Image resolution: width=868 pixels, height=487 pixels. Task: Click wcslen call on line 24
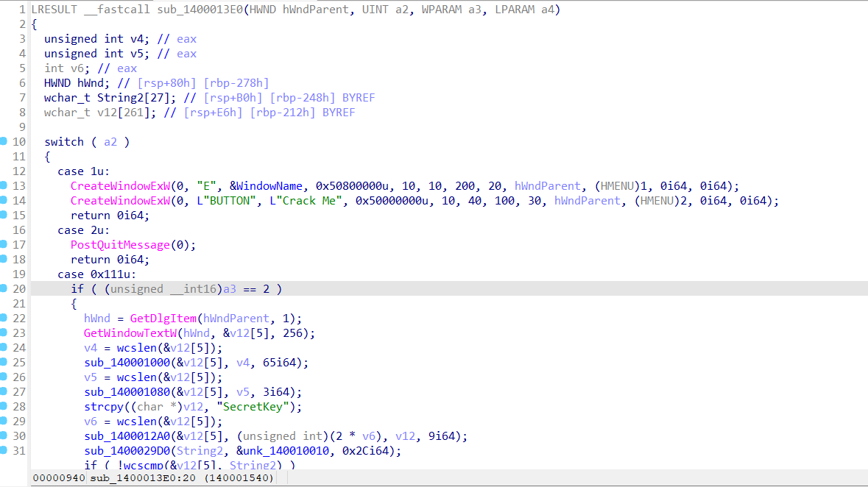(x=137, y=347)
